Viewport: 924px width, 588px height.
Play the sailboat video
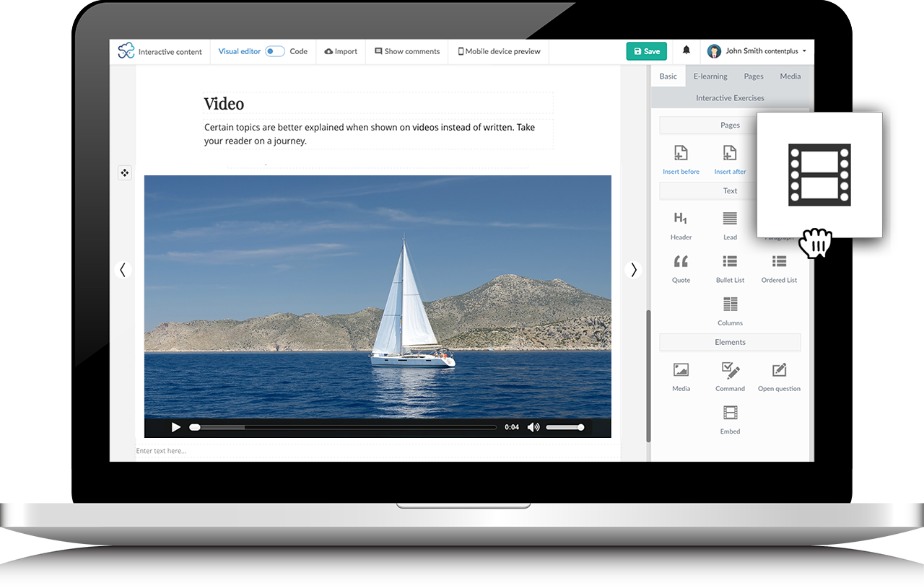point(175,427)
